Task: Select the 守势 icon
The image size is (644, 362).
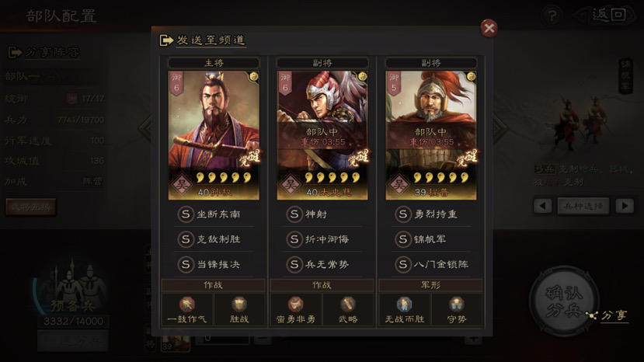Action: [456, 305]
